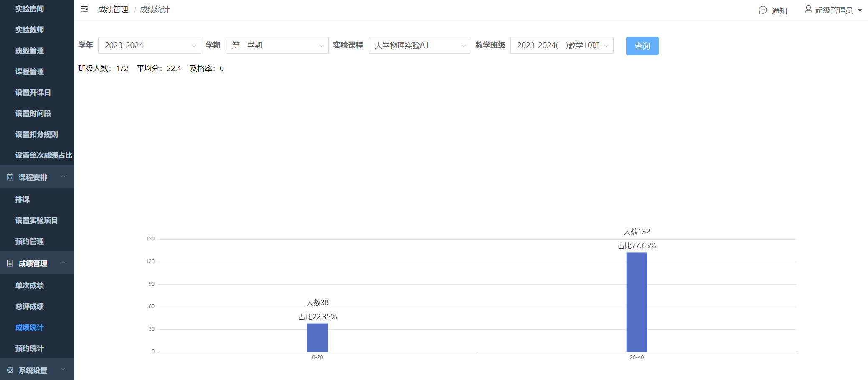
Task: Click the 20-40 x-axis label
Action: 637,357
